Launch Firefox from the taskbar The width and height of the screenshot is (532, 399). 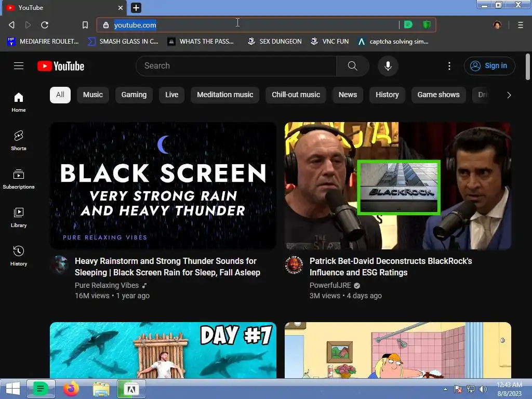pos(71,389)
